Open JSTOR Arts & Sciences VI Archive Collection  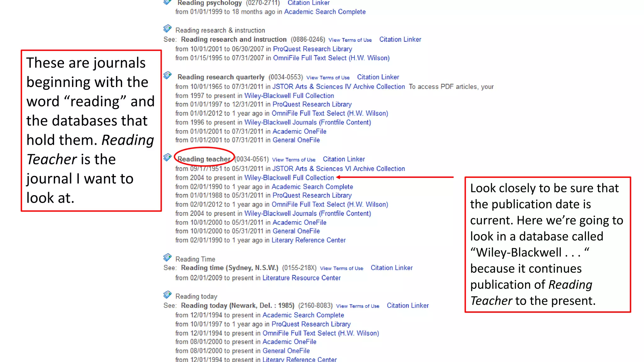pyautogui.click(x=338, y=169)
